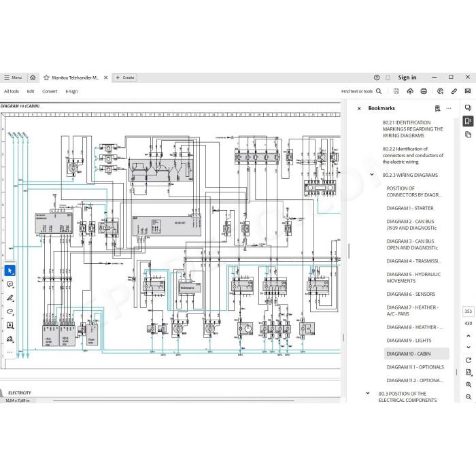Screen dimensions: 476x476
Task: Toggle the comments panel icon in sidebar
Action: (x=468, y=107)
